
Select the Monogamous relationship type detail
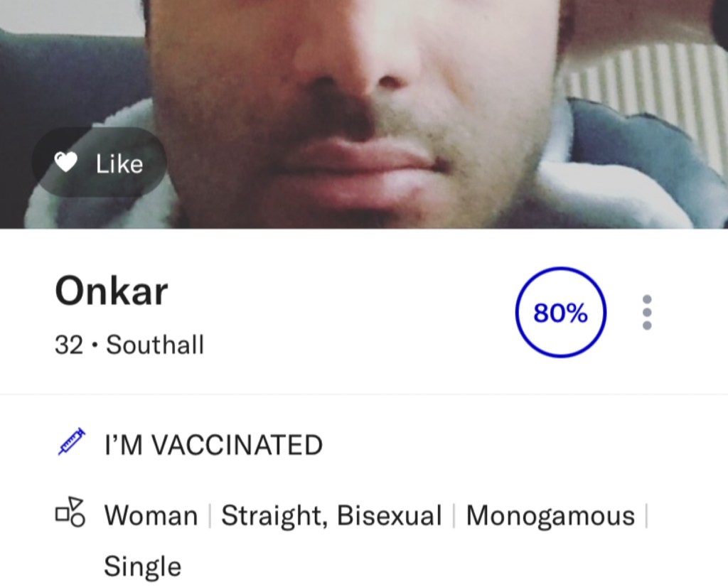click(x=550, y=515)
